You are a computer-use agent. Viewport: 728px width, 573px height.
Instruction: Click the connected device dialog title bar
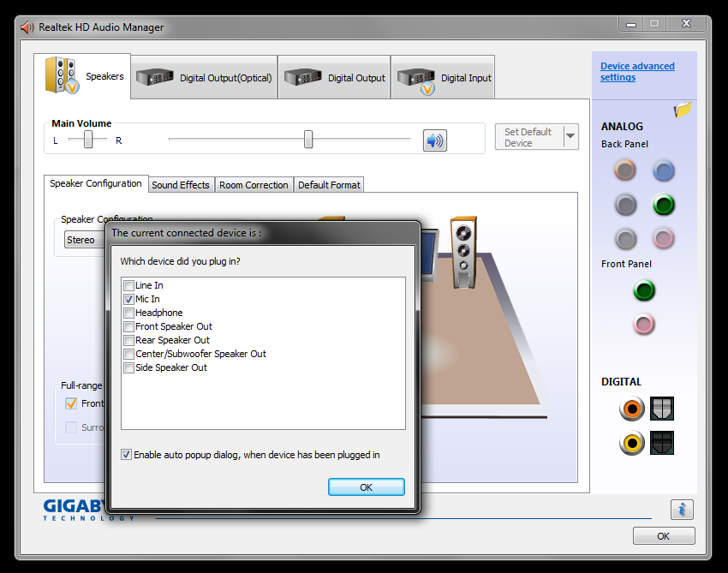click(x=263, y=233)
